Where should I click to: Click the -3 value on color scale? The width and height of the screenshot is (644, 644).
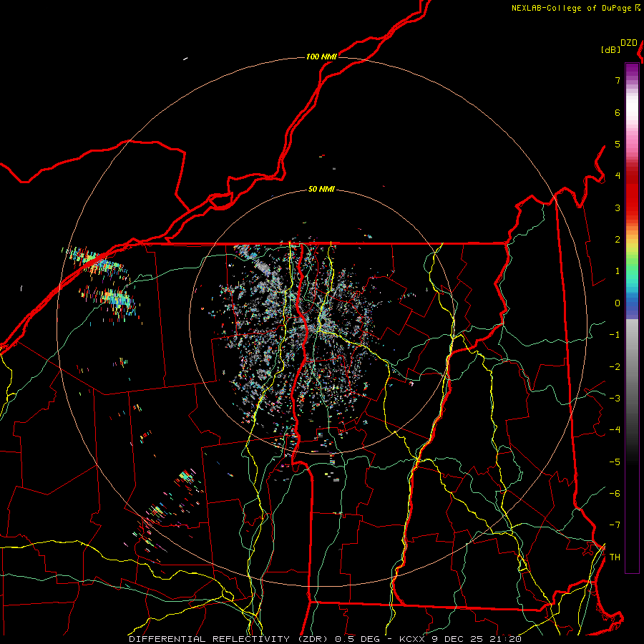tap(615, 399)
